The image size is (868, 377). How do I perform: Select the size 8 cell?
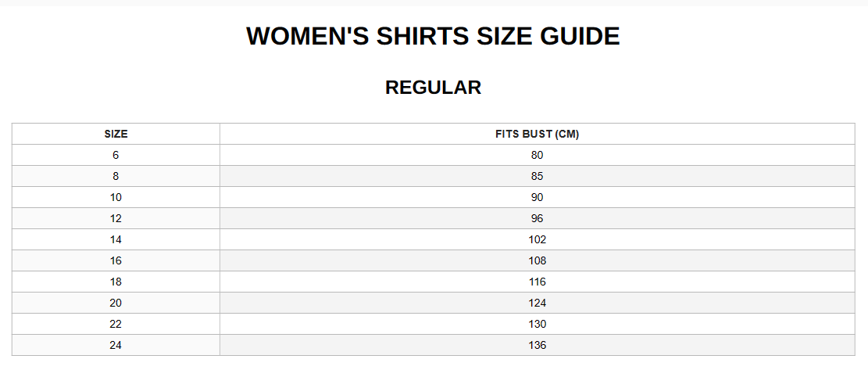pyautogui.click(x=116, y=176)
